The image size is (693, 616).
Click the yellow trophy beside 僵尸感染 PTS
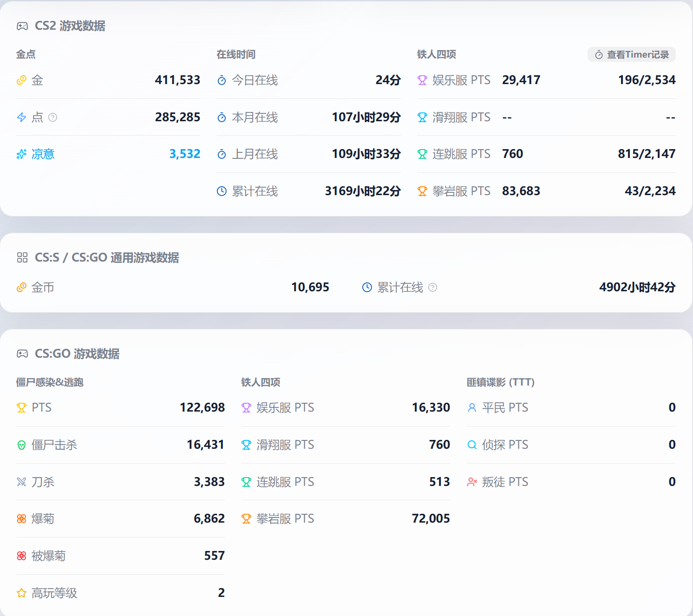point(21,408)
